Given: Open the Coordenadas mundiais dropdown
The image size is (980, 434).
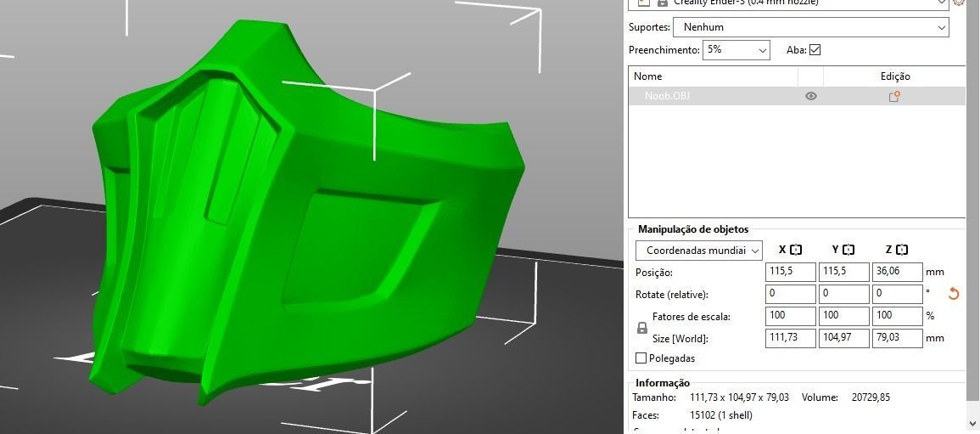Looking at the screenshot, I should [x=699, y=251].
